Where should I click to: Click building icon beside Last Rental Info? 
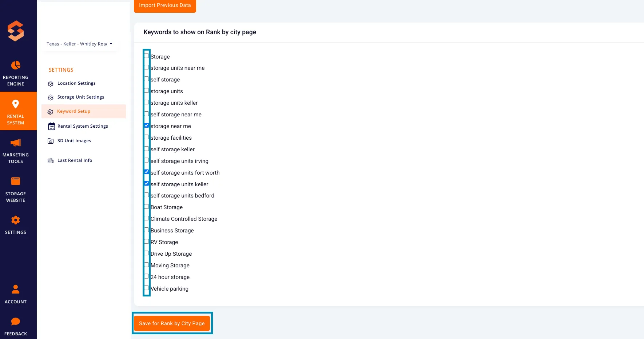(x=51, y=161)
